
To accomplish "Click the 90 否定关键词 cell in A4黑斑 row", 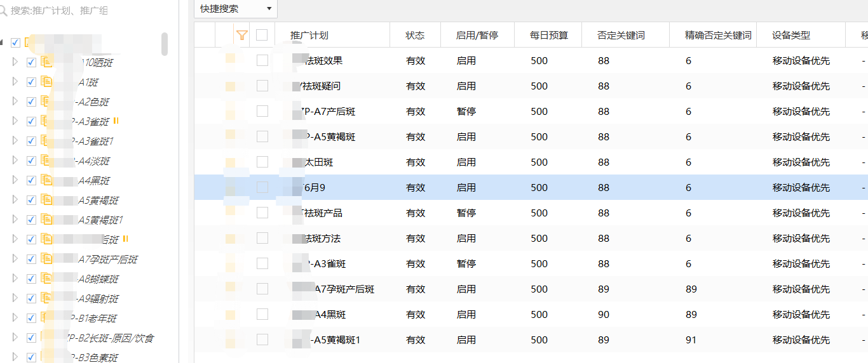I will click(x=604, y=314).
